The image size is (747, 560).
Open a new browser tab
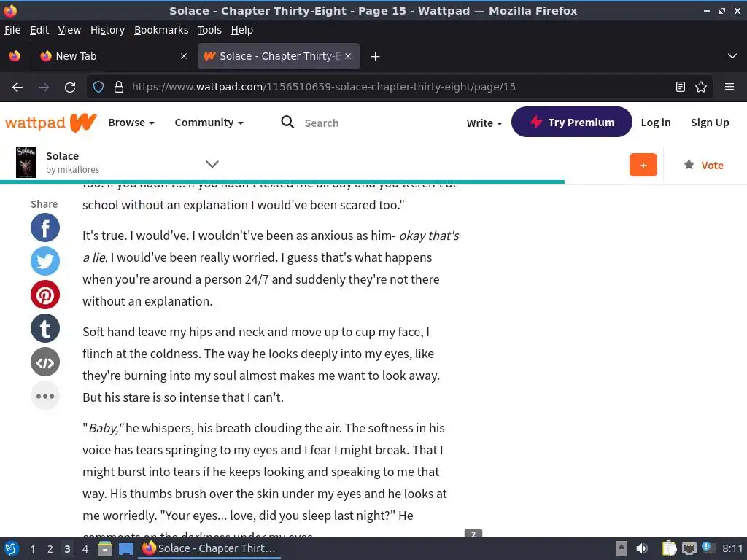pyautogui.click(x=376, y=57)
